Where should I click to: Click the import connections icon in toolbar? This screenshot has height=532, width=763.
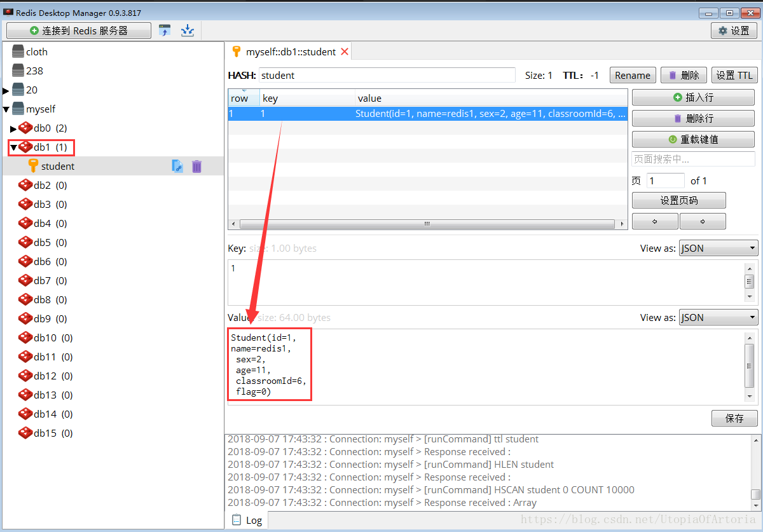click(165, 31)
